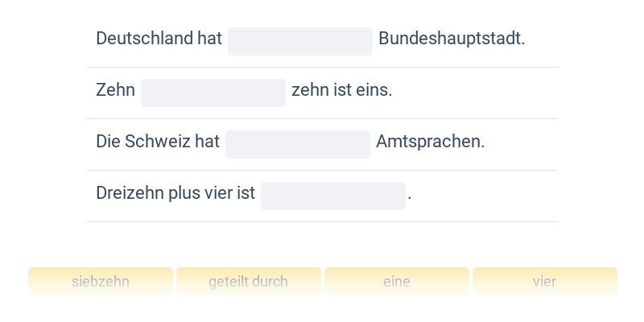644x322 pixels.
Task: Click 'hat' in the Deutschland sentence
Action: coord(209,39)
